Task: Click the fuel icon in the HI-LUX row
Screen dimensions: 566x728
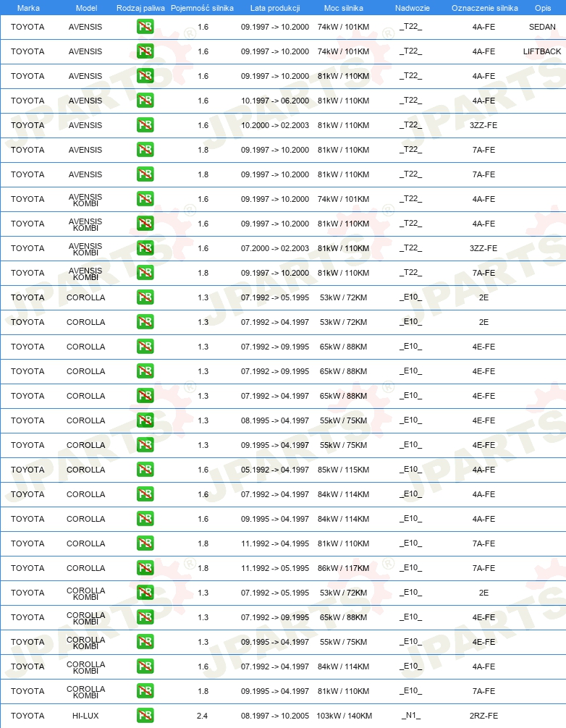Action: 145,716
